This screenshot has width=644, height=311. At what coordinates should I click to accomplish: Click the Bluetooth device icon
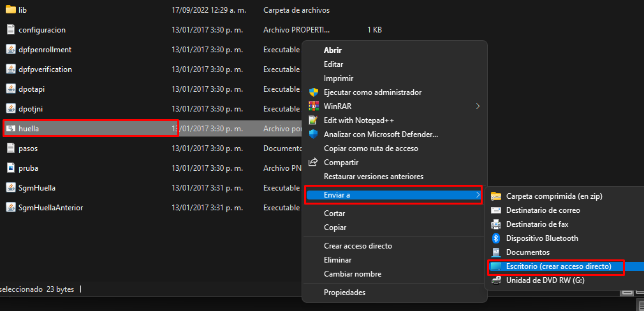[496, 238]
